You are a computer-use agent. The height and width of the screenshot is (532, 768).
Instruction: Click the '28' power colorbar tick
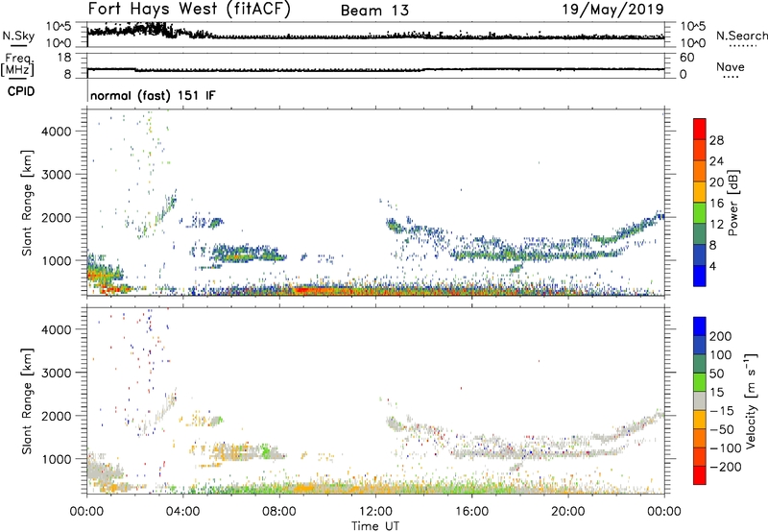click(716, 140)
